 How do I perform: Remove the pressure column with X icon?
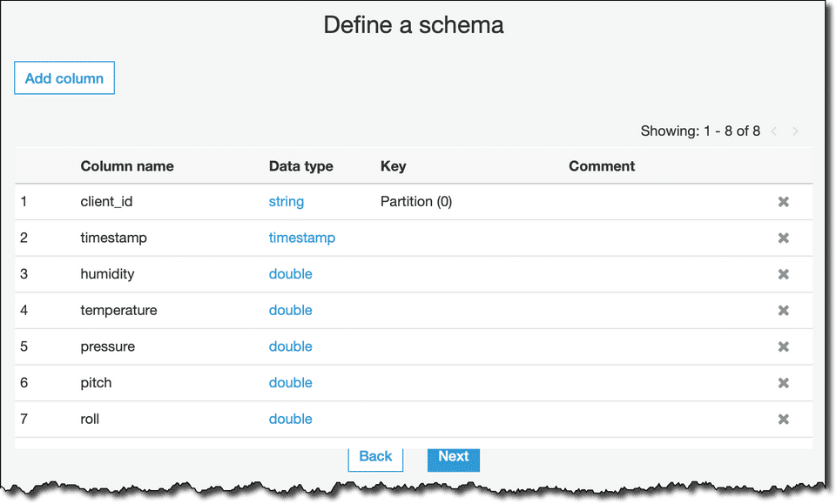[x=783, y=347]
